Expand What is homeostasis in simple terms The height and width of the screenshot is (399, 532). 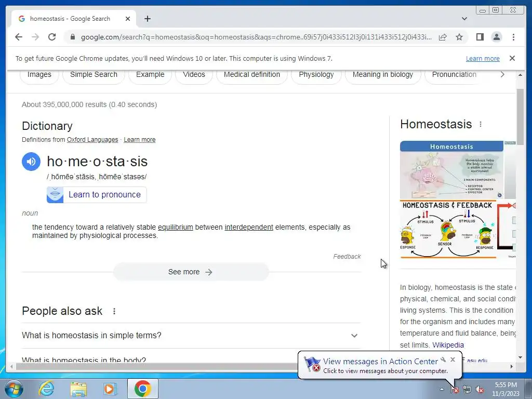tap(191, 335)
